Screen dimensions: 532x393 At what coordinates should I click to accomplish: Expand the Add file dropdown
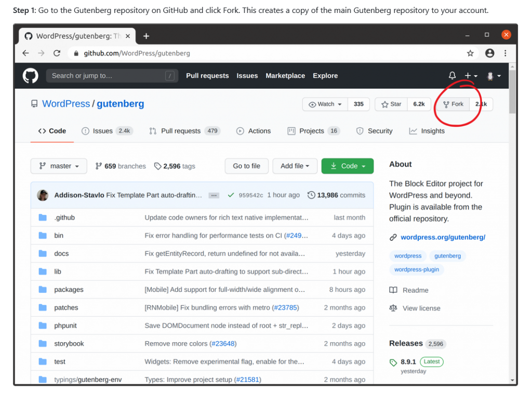pyautogui.click(x=295, y=166)
